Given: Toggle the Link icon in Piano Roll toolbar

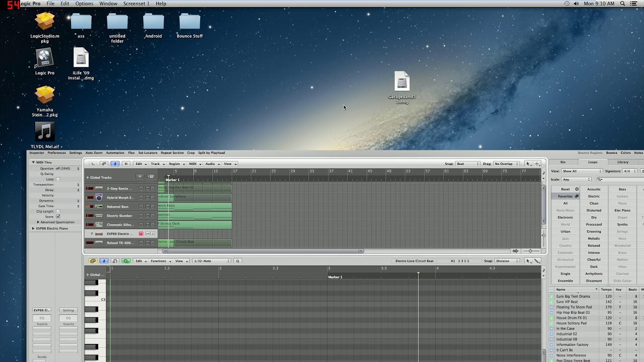Looking at the screenshot, I should tap(93, 261).
